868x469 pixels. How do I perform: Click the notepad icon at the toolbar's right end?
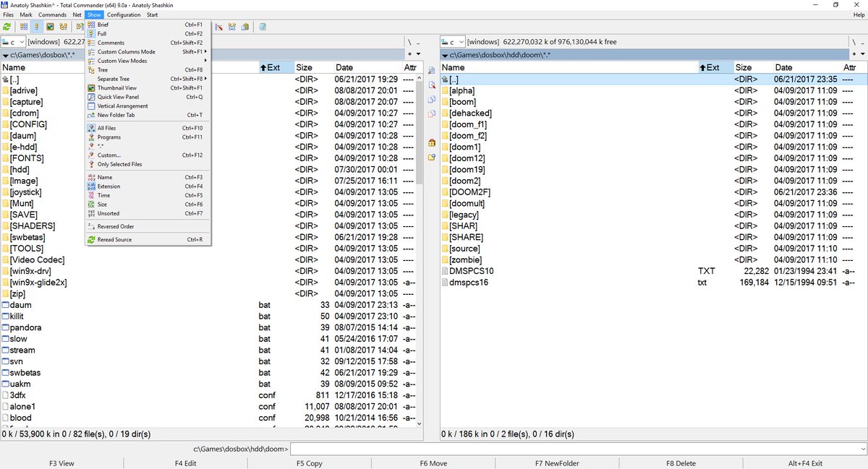262,27
